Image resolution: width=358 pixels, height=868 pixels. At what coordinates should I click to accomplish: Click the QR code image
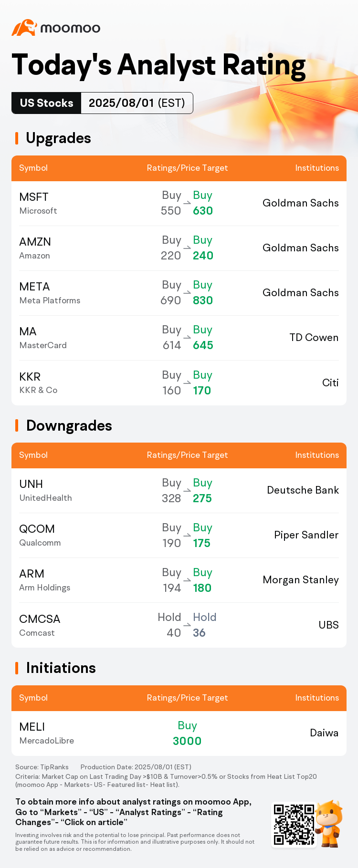[294, 824]
